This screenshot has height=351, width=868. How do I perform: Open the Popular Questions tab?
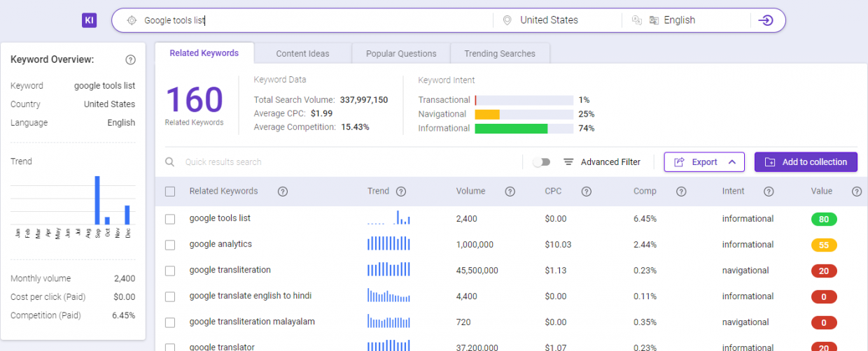(401, 54)
